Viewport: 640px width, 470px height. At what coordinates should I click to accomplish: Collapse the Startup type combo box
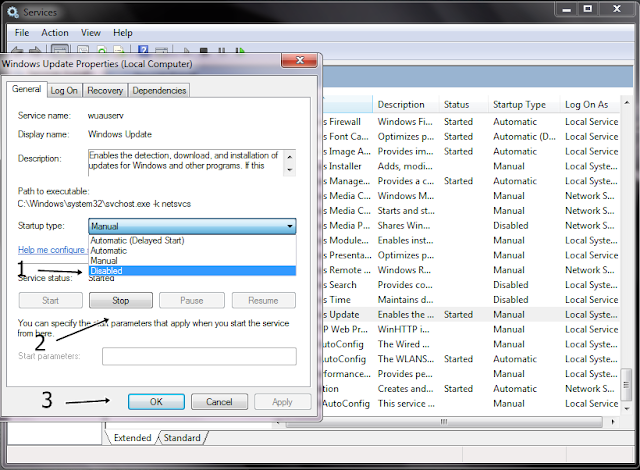click(290, 226)
